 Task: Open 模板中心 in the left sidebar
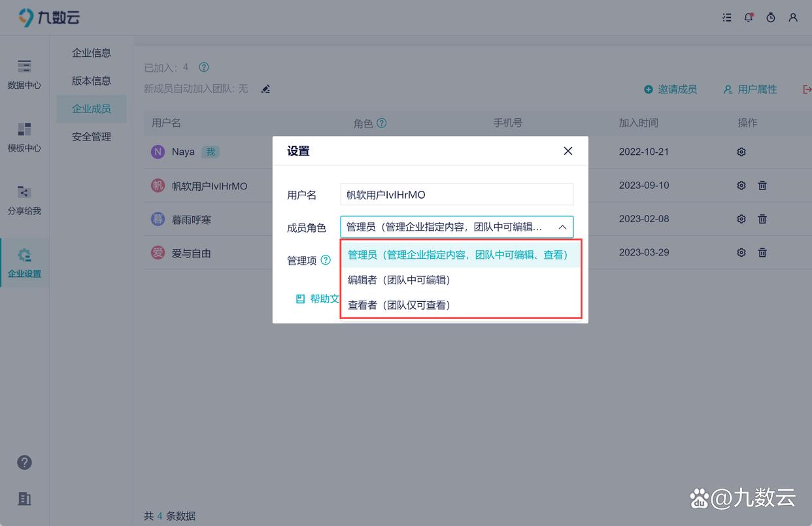click(x=24, y=137)
